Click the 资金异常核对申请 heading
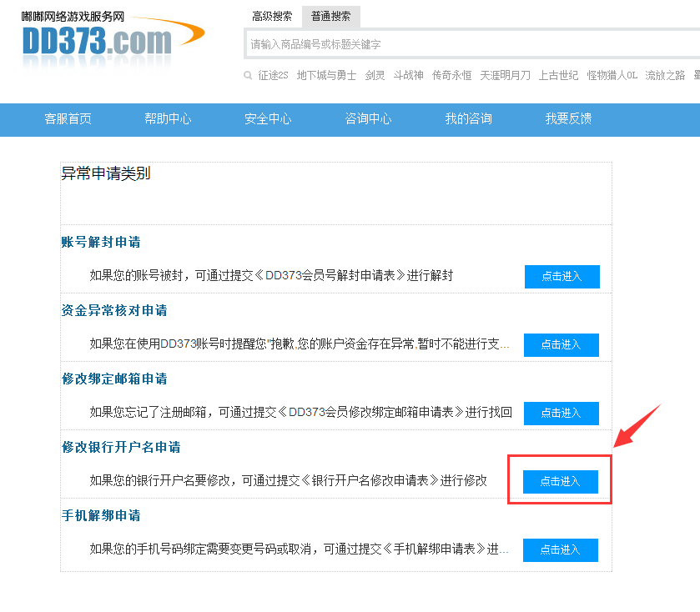Screen dimensions: 700x612 pyautogui.click(x=114, y=310)
